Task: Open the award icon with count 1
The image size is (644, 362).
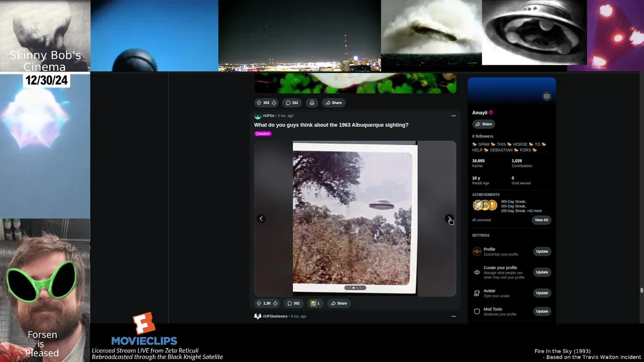Action: pos(315,303)
